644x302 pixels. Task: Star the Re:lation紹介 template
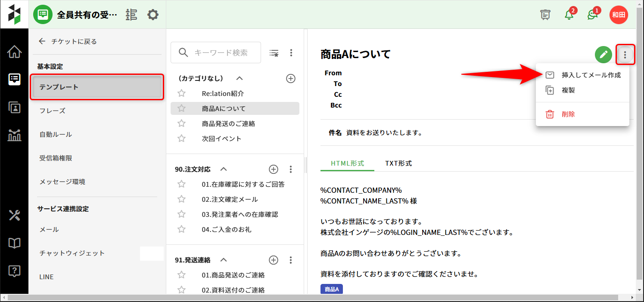click(181, 93)
